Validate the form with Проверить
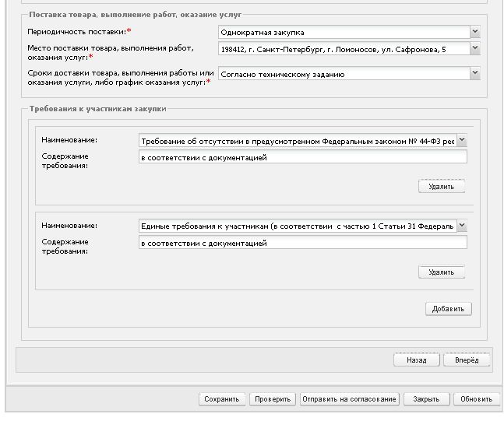Viewport: 504px width, 428px height. click(x=273, y=399)
